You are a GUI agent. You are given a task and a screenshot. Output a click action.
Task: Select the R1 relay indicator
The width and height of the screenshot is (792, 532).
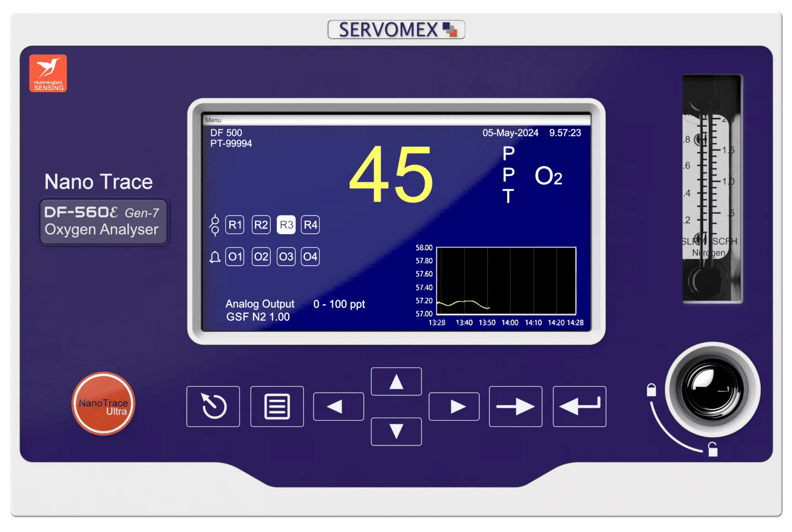pyautogui.click(x=235, y=225)
